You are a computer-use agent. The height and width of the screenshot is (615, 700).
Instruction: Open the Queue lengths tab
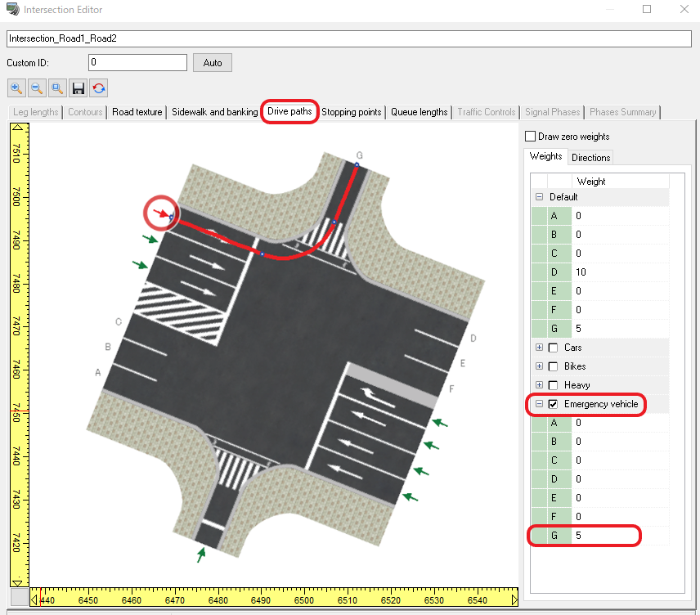(x=420, y=112)
